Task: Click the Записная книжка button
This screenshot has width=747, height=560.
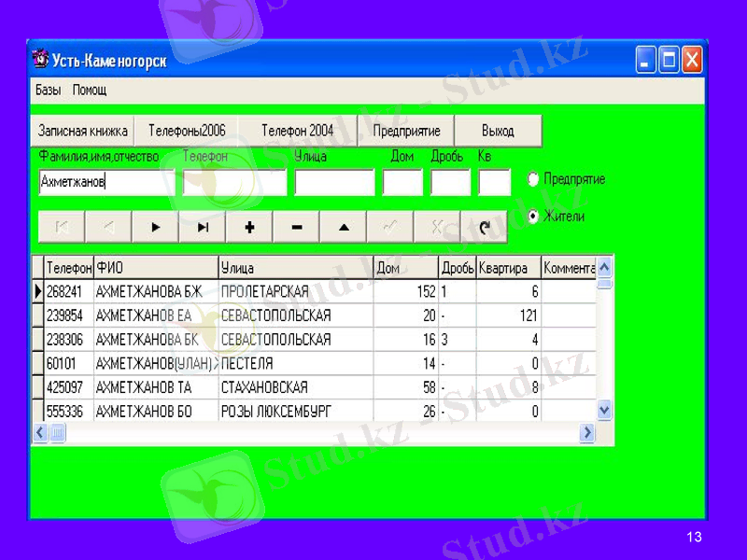Action: pos(83,132)
